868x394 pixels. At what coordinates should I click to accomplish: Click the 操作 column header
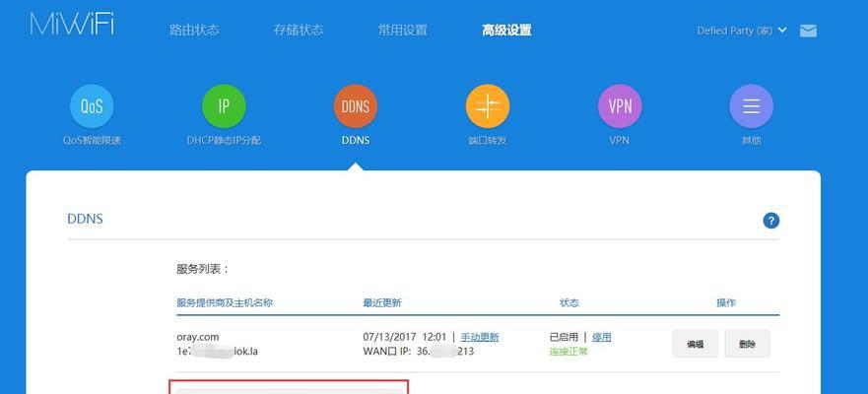[726, 302]
